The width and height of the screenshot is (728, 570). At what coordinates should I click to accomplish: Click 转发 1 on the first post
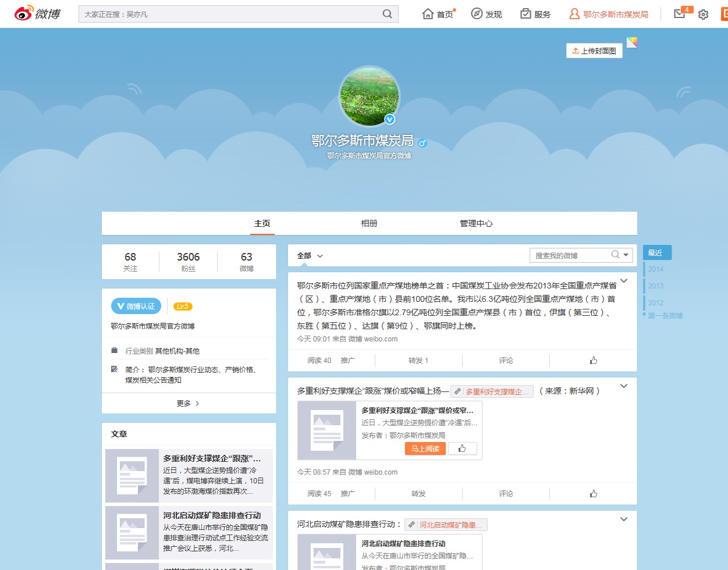click(418, 361)
